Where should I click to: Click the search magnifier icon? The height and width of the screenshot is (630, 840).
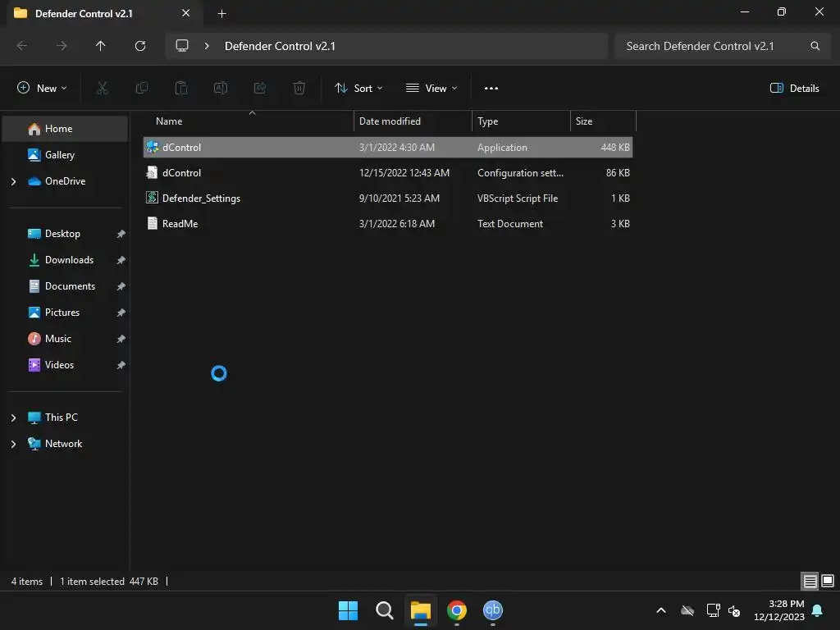click(x=815, y=46)
